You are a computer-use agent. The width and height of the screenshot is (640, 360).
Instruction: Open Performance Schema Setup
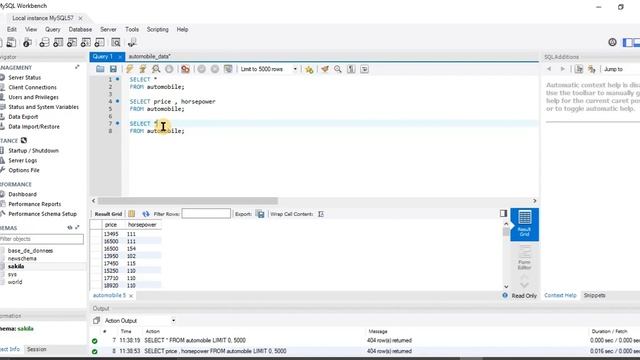pos(42,214)
